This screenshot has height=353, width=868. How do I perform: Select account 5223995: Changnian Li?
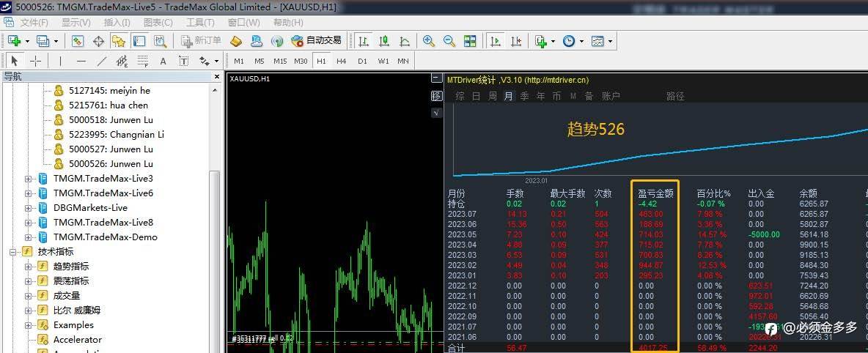click(116, 135)
